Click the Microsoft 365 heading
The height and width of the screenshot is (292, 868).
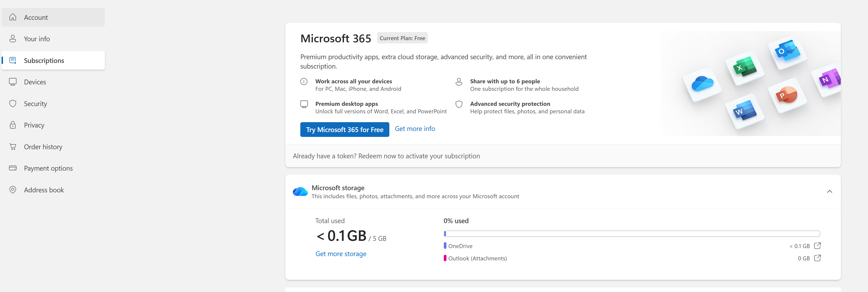pos(336,38)
